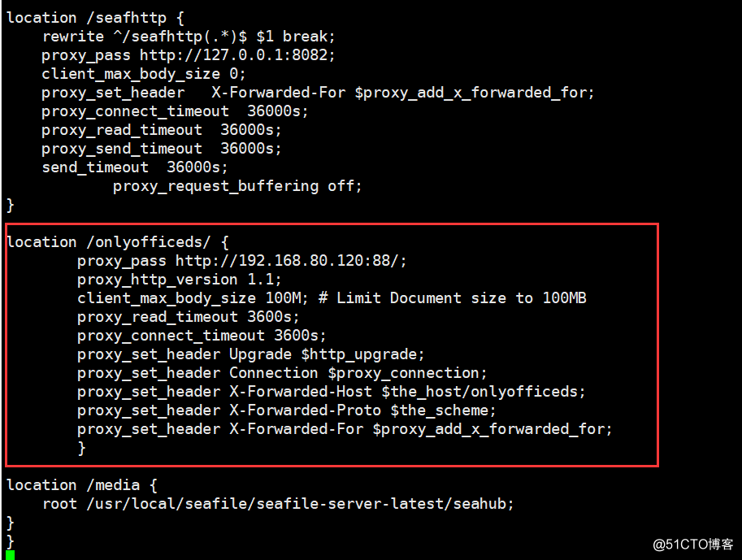The image size is (742, 560).
Task: Click the 'send_timeout 36000s;' line
Action: pos(135,167)
